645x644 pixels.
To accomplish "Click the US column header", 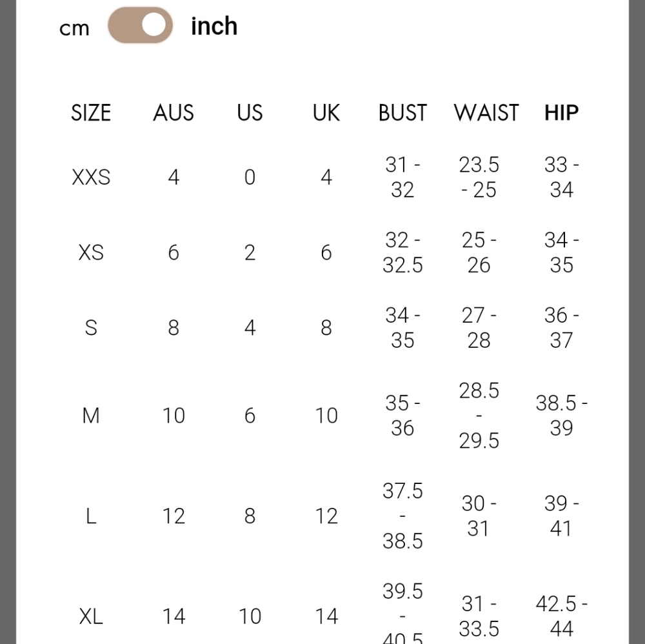I will (250, 113).
